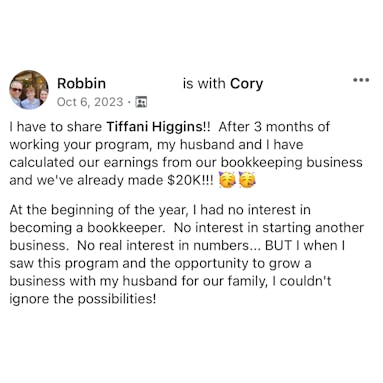Click the closing "ignore the possibilities!" line
383x383 pixels.
click(x=83, y=299)
